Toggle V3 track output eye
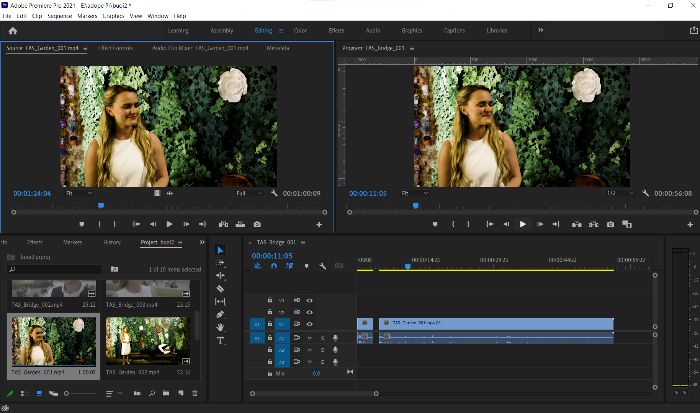Screen dimensions: 700x413 [309, 300]
